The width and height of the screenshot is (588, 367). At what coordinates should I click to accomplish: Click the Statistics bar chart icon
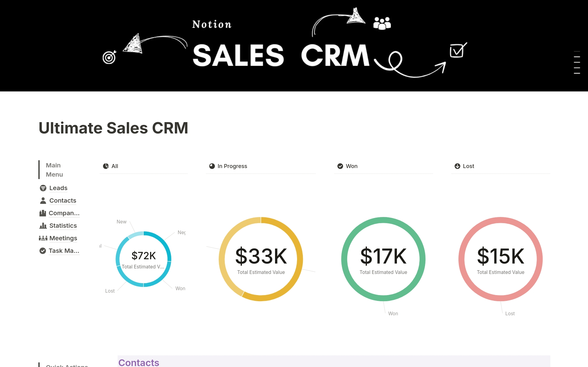point(43,226)
